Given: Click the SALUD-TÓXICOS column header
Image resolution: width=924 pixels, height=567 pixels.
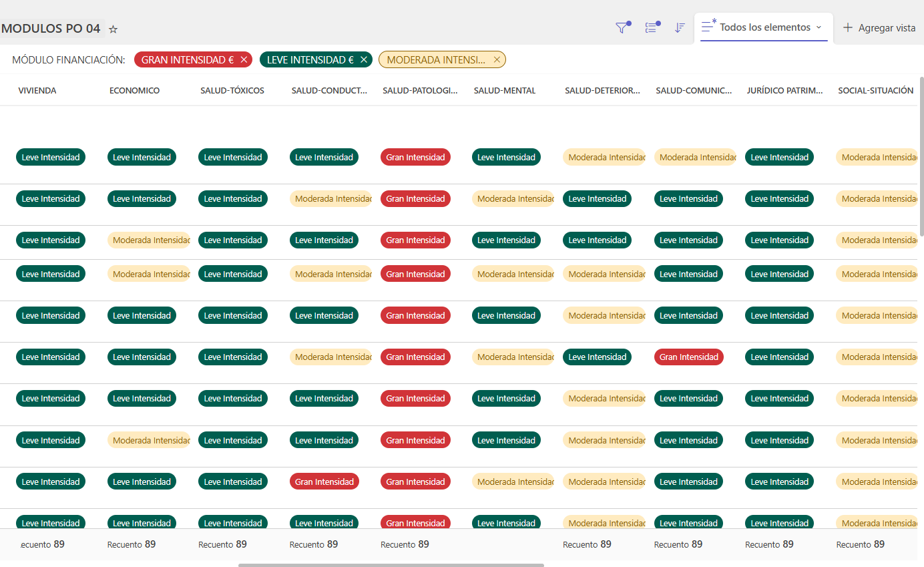Looking at the screenshot, I should coord(232,91).
